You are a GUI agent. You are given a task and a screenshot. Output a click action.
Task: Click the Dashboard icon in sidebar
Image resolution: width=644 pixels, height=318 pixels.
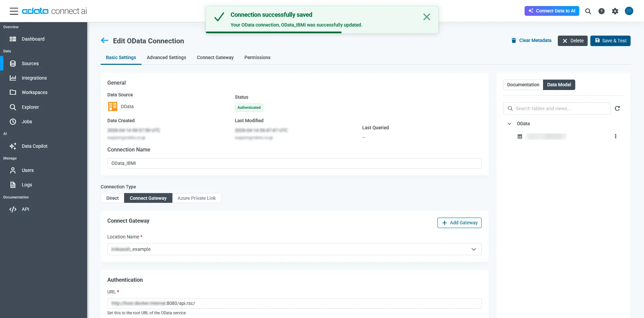click(x=13, y=39)
